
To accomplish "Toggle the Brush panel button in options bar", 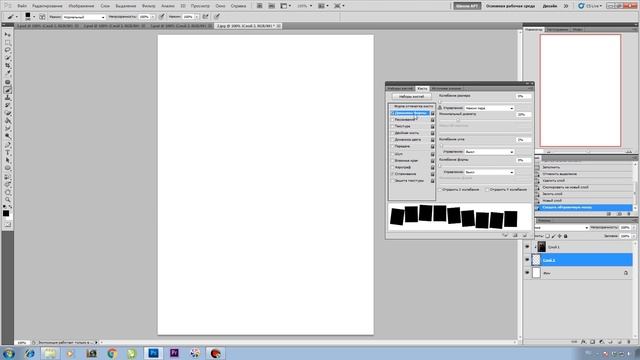I will point(42,17).
